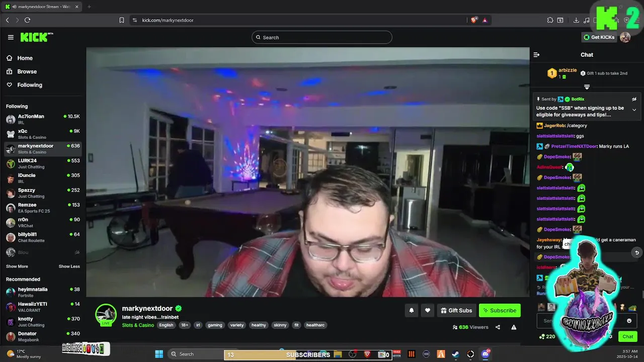This screenshot has height=362, width=644.
Task: Open HawaiizYETI recommended channel
Action: [x=43, y=307]
